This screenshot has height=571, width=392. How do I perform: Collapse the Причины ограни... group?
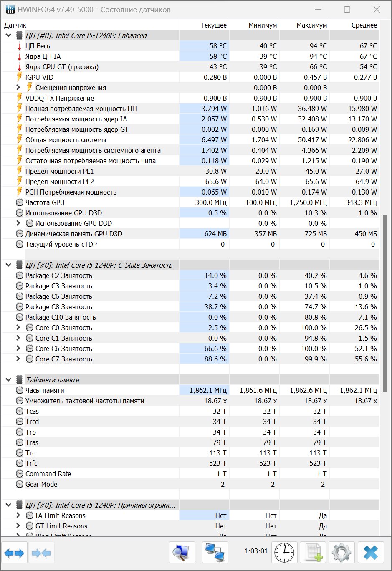tap(8, 505)
